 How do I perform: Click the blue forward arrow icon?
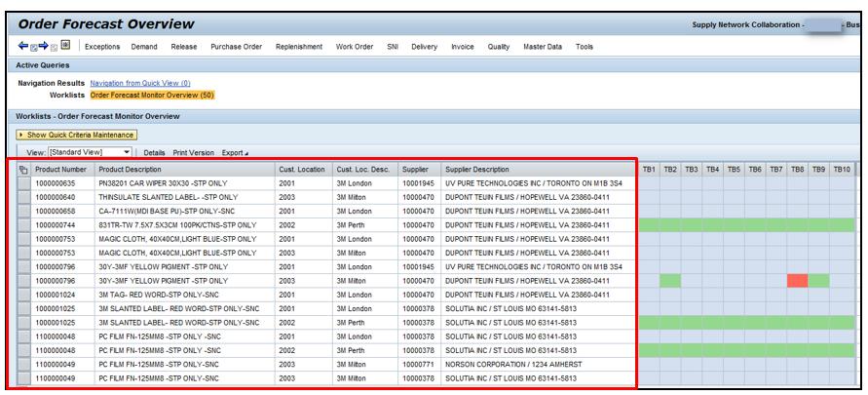click(x=43, y=46)
